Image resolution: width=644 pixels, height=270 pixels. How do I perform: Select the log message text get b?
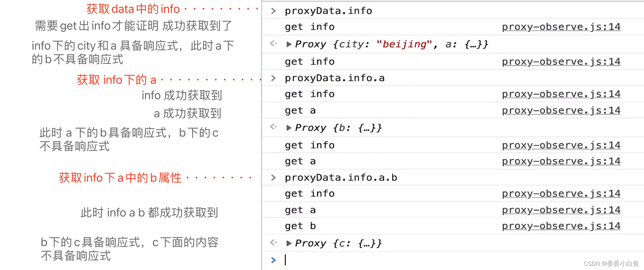(x=300, y=226)
